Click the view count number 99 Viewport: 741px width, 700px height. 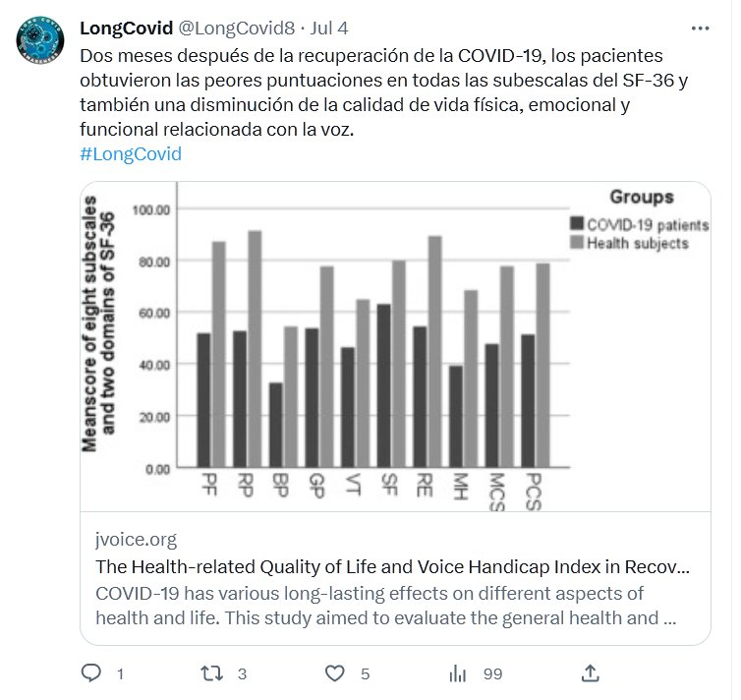coord(492,674)
